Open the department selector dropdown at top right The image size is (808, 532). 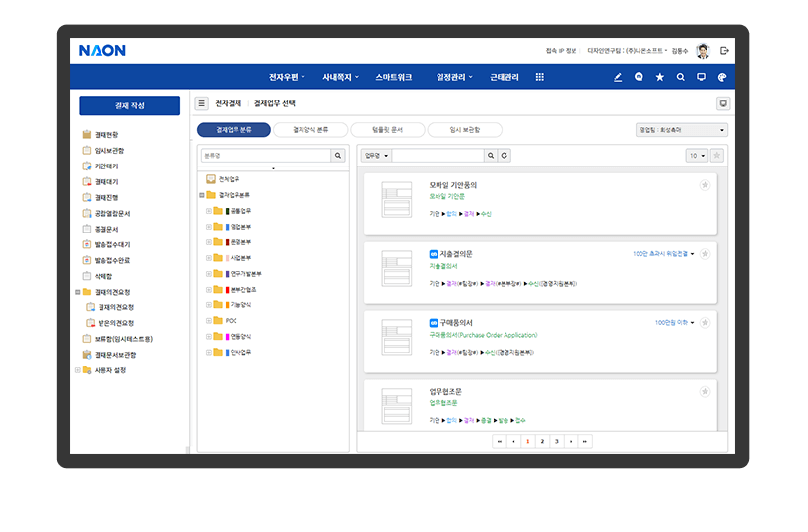[681, 130]
